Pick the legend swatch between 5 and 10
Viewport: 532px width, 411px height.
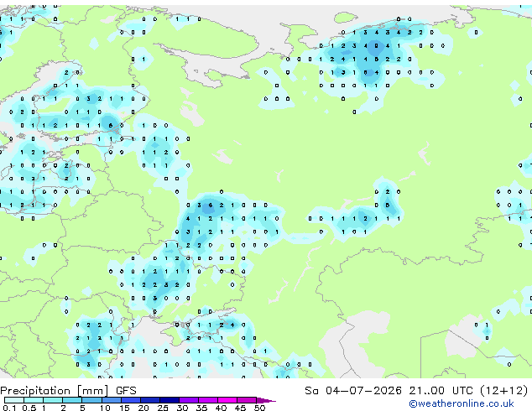(92, 400)
